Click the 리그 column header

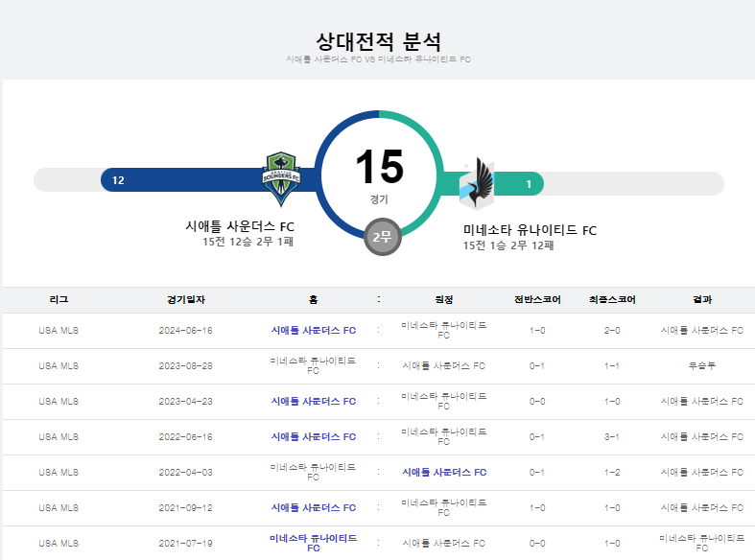59,299
